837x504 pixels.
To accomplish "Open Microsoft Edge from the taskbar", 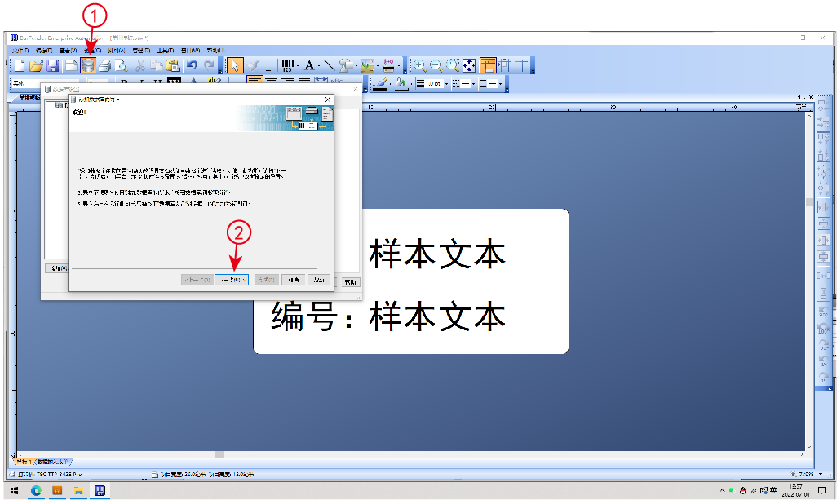I will [x=37, y=490].
